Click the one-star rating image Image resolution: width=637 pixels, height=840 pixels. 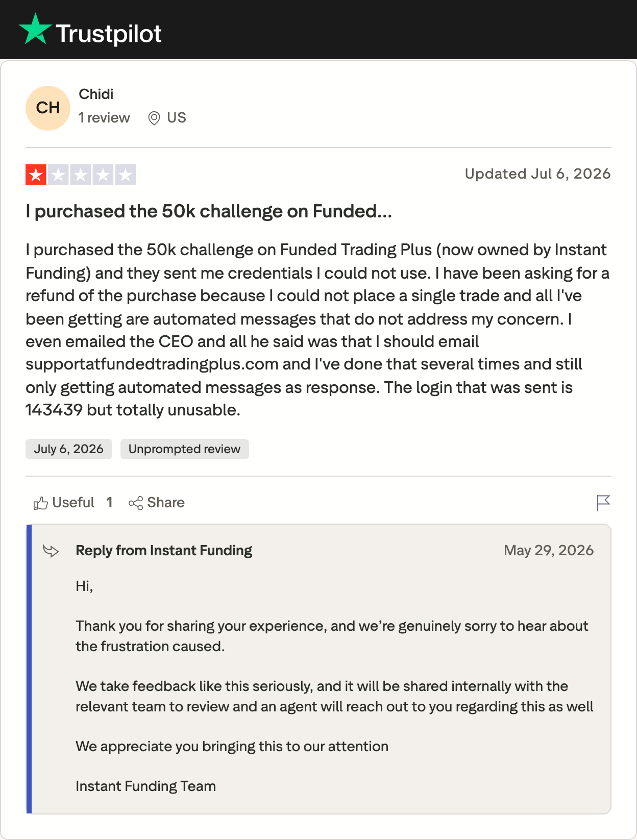click(81, 175)
